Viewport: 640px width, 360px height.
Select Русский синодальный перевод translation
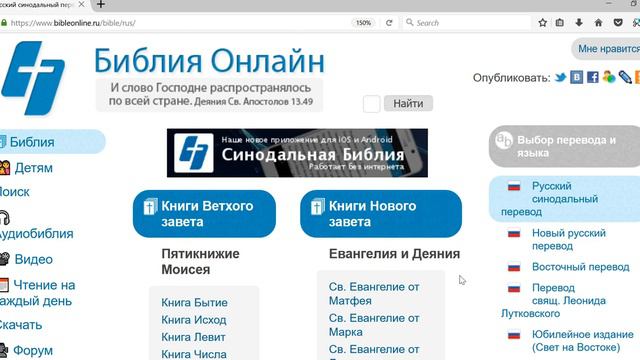click(564, 199)
